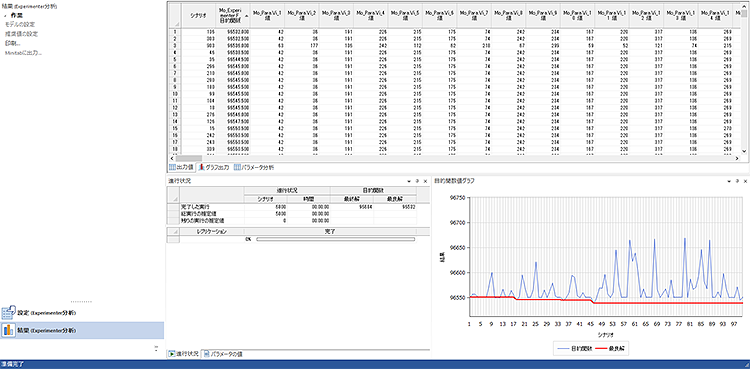750x369 pixels.
Task: Click the Minitabに出力... link
Action: (x=23, y=52)
